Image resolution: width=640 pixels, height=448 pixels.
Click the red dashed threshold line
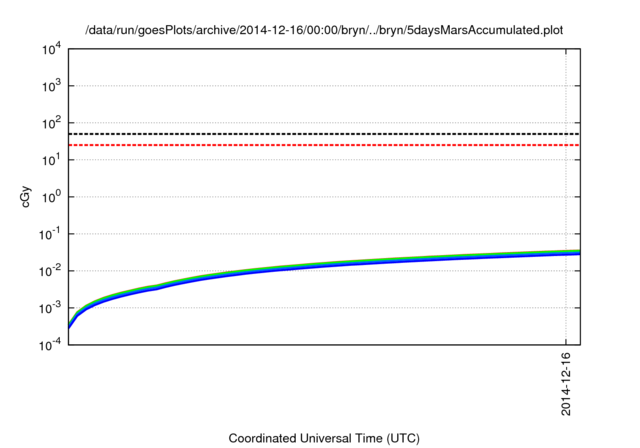pyautogui.click(x=324, y=145)
